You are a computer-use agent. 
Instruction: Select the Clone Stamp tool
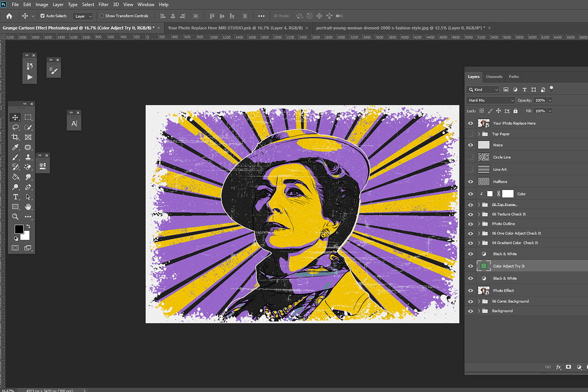pyautogui.click(x=28, y=157)
